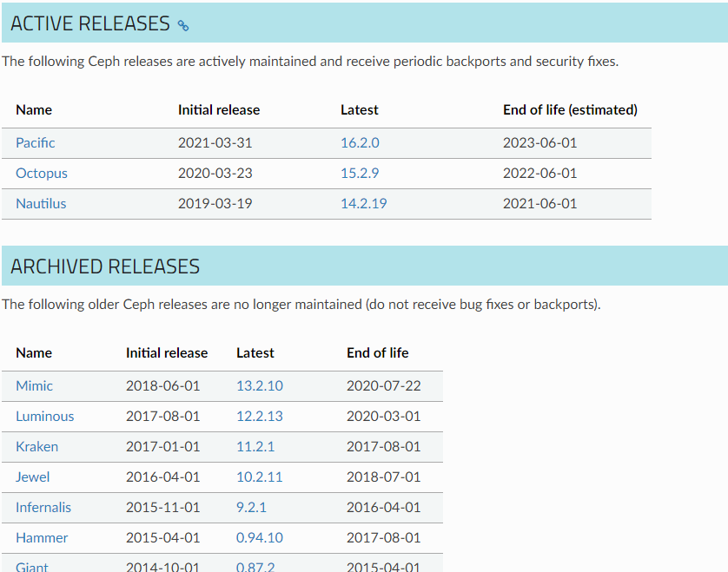Open the Giant release link
Viewport: 728px width, 572px height.
[x=32, y=567]
